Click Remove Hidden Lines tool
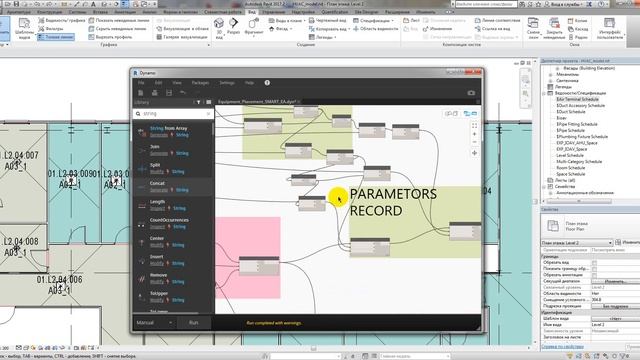640x360 pixels. (118, 29)
